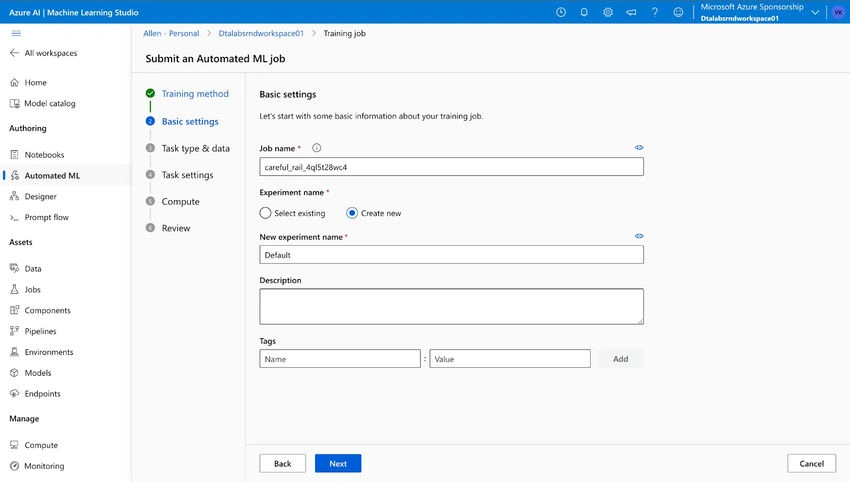
Task: Toggle the eye icon beside New experiment name
Action: (x=639, y=236)
